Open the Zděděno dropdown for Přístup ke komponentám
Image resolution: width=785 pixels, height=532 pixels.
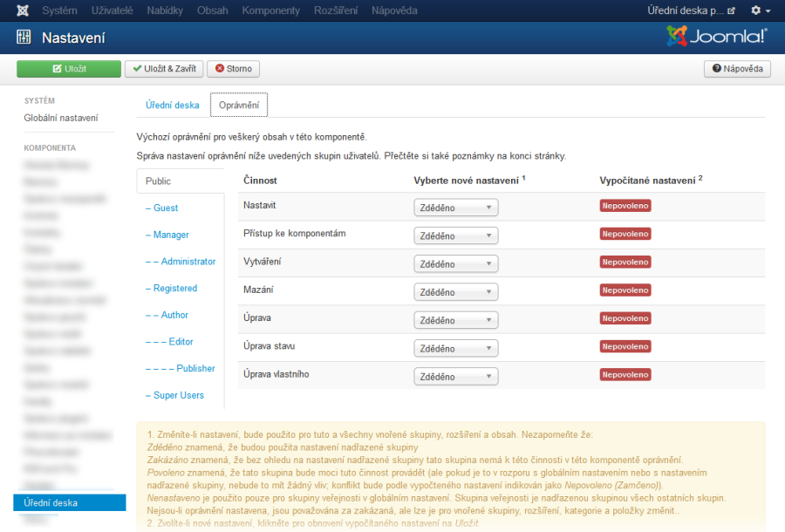pyautogui.click(x=454, y=235)
